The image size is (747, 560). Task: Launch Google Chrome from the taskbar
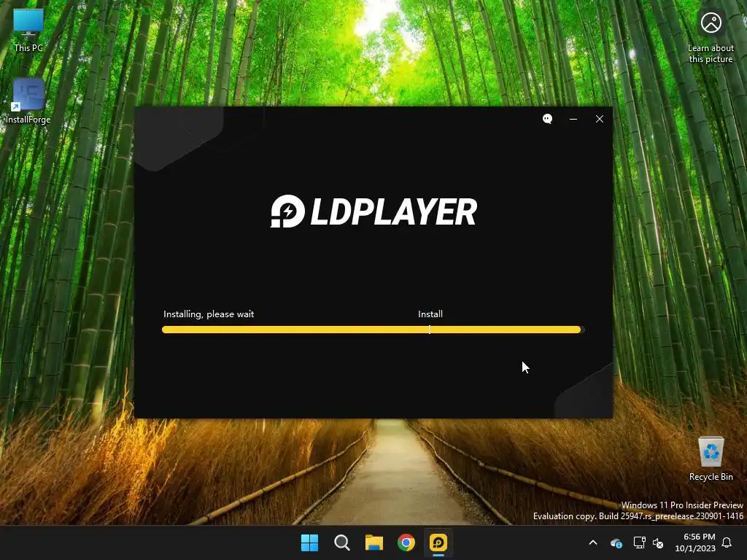[x=406, y=542]
